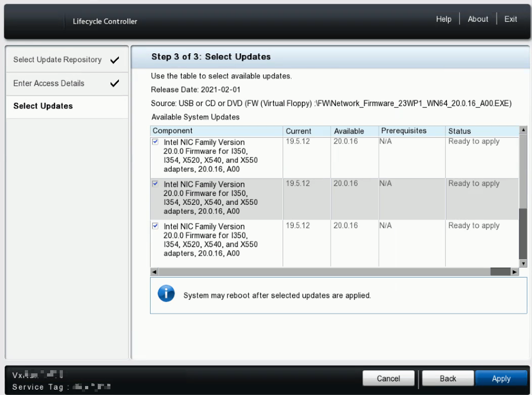Image resolution: width=532 pixels, height=395 pixels.
Task: Open the About page
Action: point(478,18)
